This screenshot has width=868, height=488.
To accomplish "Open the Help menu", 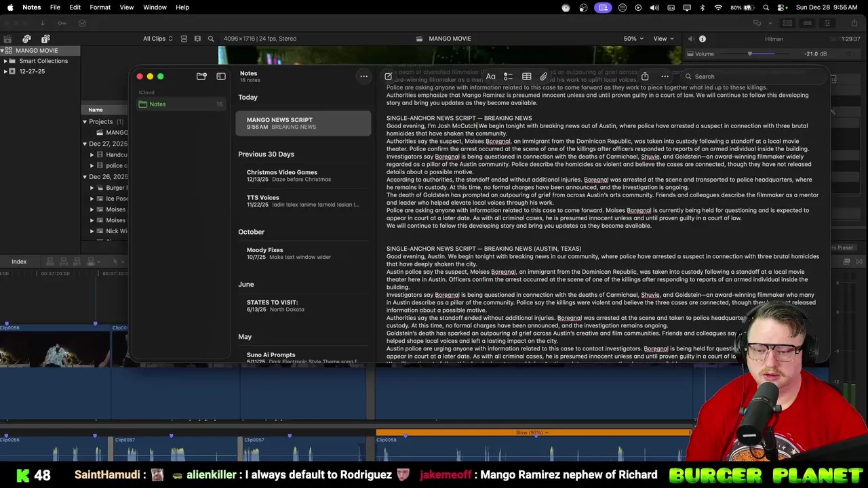I will click(x=182, y=7).
